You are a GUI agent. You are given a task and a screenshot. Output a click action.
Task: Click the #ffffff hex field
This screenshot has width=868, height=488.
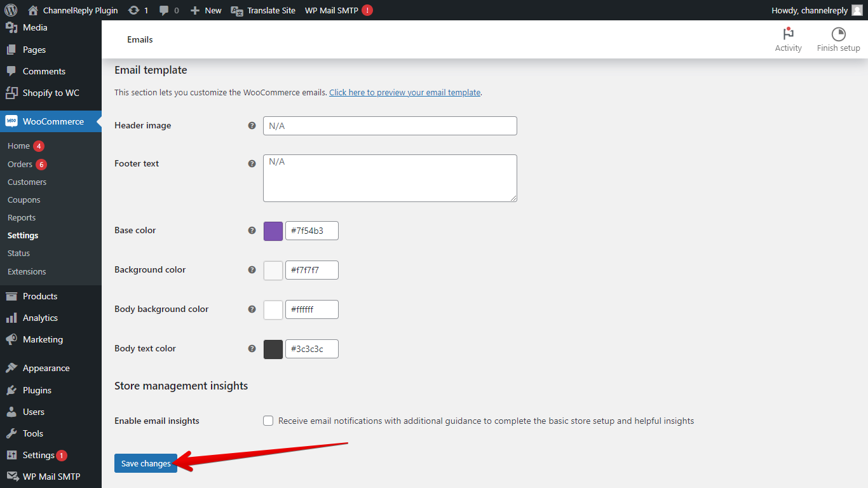click(312, 309)
